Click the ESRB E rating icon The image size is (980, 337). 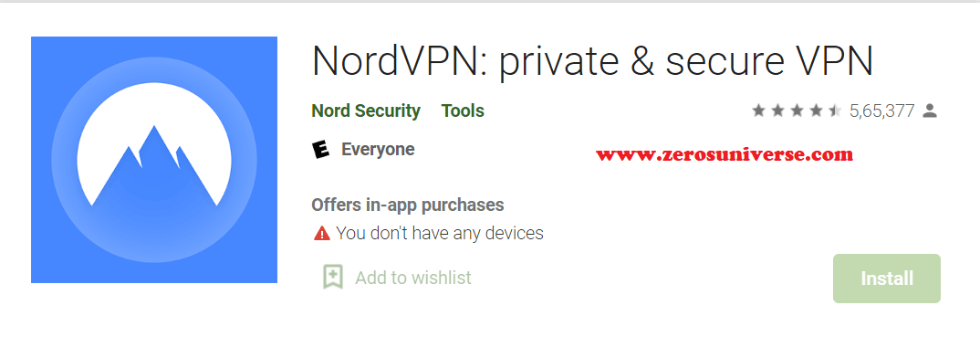point(320,150)
